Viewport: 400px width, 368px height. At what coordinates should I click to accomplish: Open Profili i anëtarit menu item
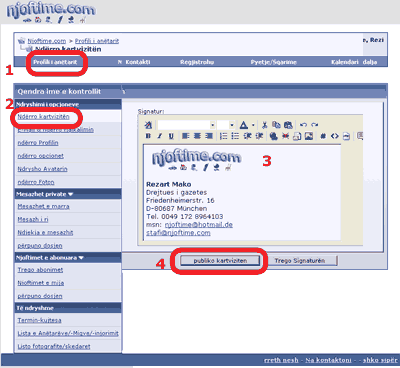pyautogui.click(x=55, y=62)
